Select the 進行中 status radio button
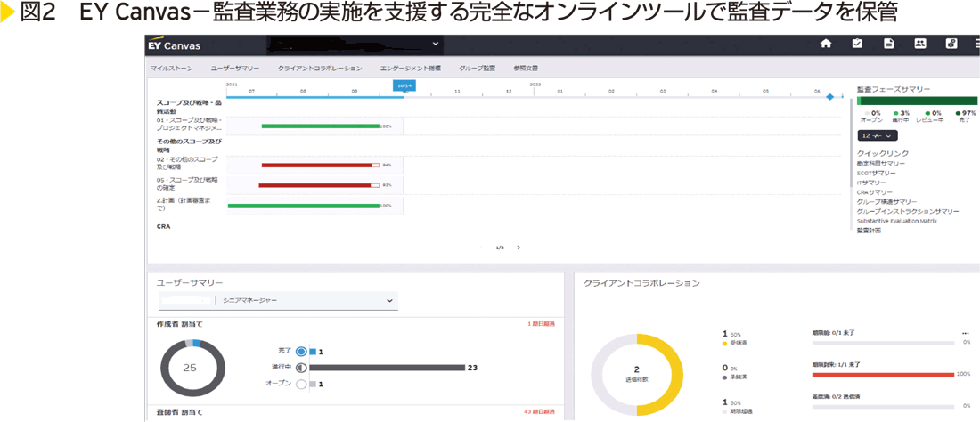Screen dimensions: 980x422 pyautogui.click(x=301, y=367)
